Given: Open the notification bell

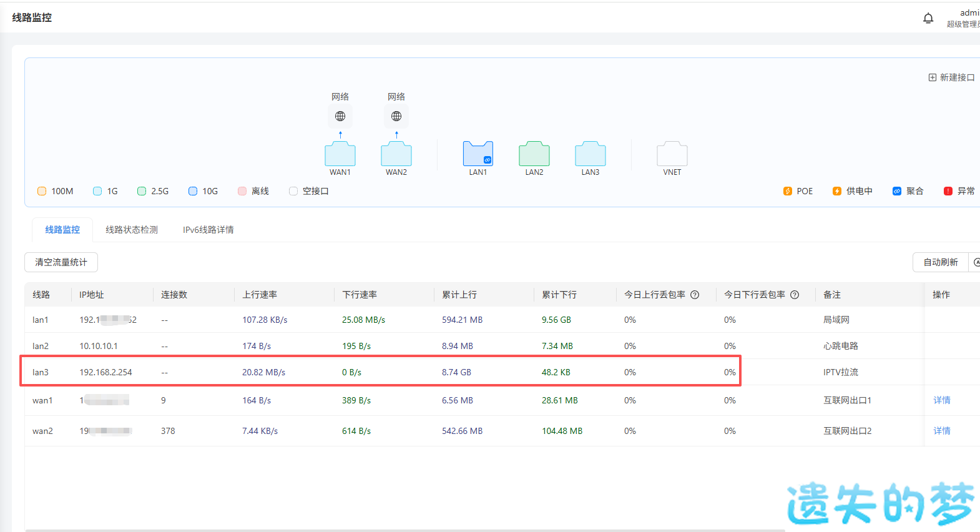Looking at the screenshot, I should (x=928, y=18).
